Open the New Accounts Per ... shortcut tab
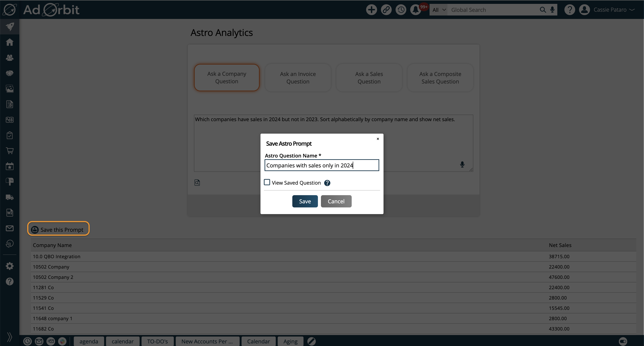This screenshot has height=346, width=644. (207, 341)
